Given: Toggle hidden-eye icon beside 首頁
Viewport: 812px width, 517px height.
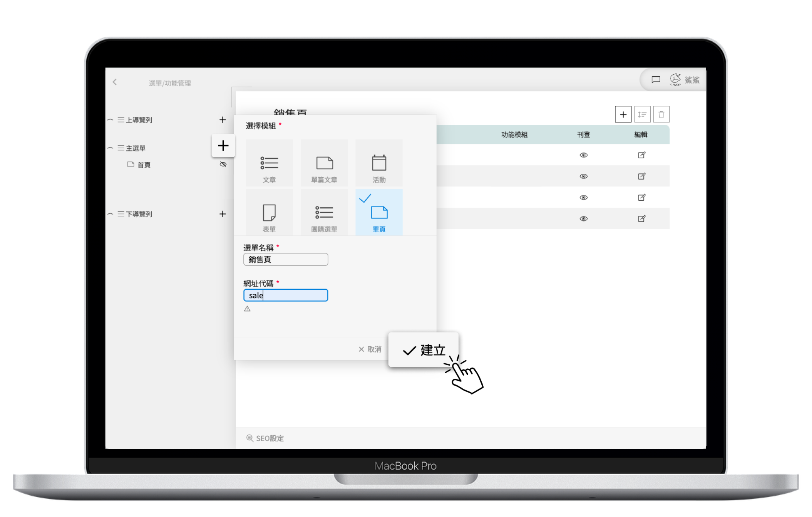Looking at the screenshot, I should pos(223,164).
